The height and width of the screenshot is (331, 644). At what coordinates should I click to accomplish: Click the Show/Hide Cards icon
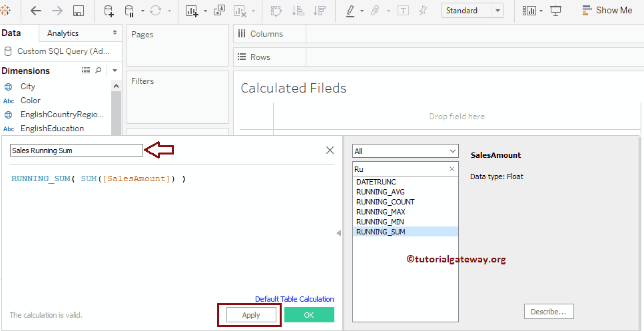(x=529, y=11)
